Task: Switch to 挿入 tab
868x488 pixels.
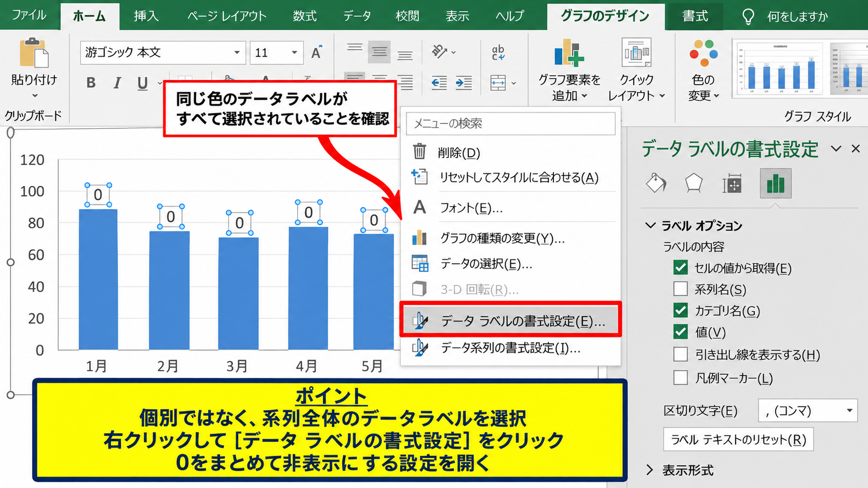Action: [146, 16]
